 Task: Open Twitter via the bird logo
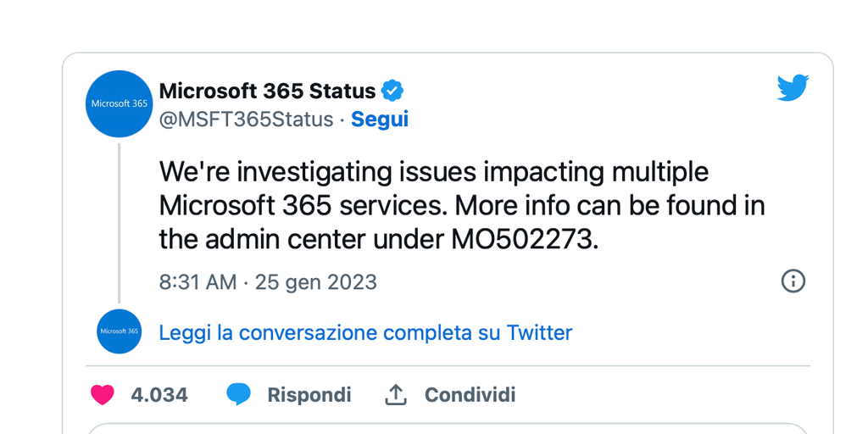click(x=793, y=88)
